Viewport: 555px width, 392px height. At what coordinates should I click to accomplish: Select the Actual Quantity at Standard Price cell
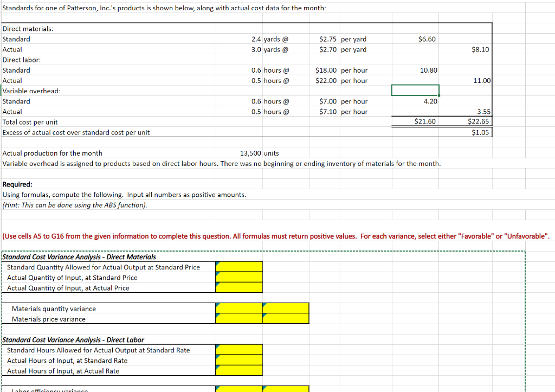pyautogui.click(x=238, y=277)
